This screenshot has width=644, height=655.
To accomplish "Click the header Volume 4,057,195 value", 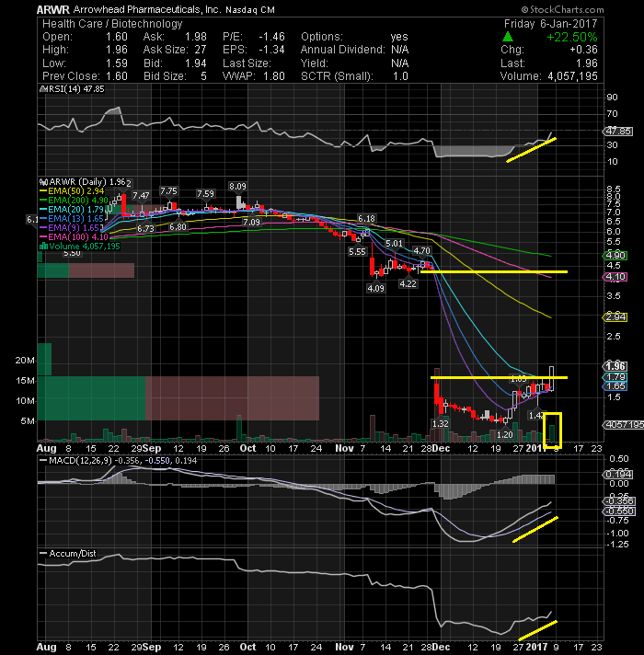I will point(572,76).
